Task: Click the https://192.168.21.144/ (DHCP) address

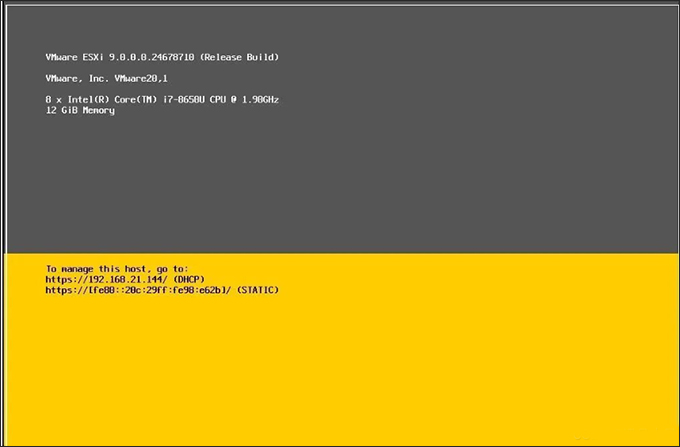Action: tap(125, 279)
